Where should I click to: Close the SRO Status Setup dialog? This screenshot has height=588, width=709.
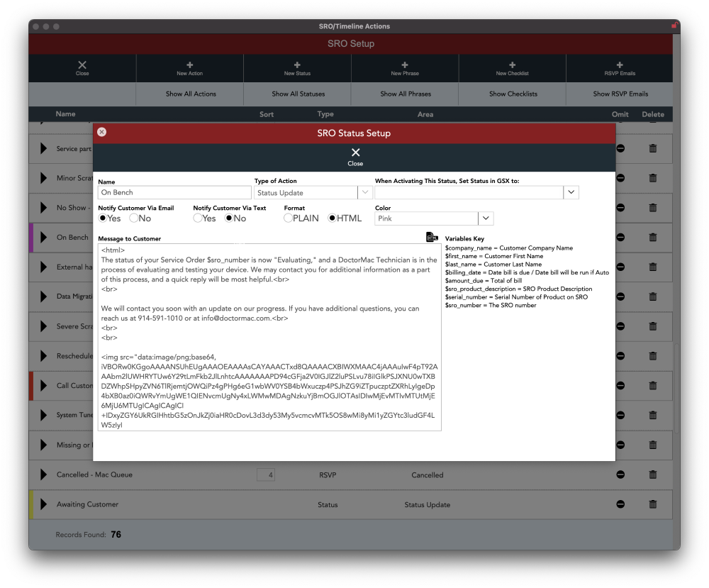coord(355,156)
